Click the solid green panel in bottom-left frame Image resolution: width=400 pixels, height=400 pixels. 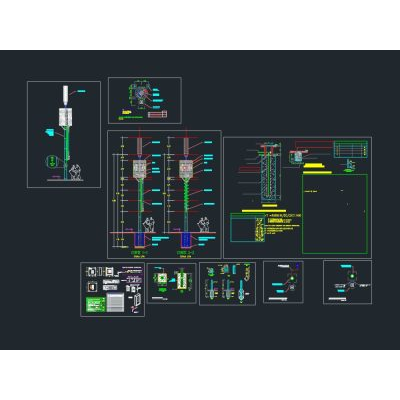(96, 304)
